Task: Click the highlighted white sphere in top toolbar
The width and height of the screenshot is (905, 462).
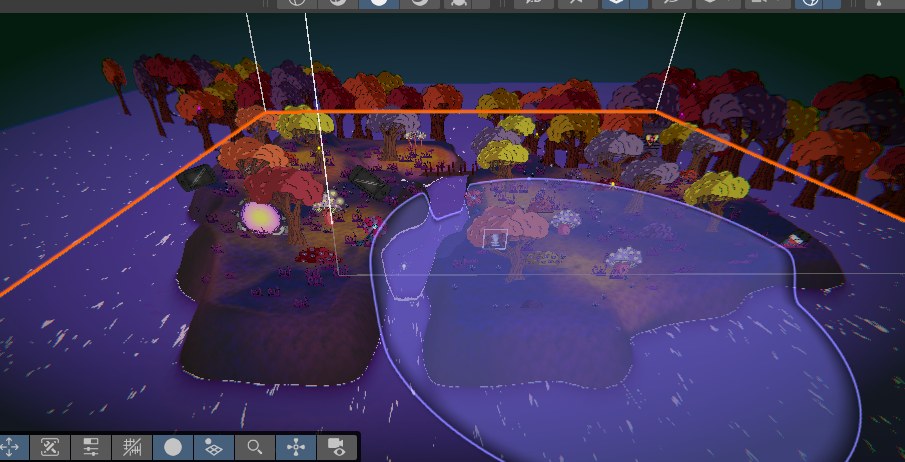Action: [379, 3]
